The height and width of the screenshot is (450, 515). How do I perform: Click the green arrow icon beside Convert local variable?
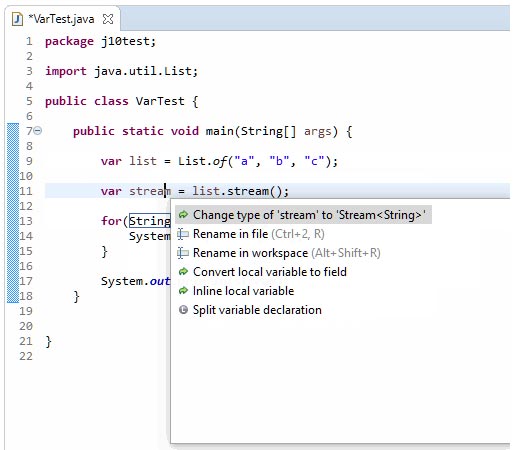coord(183,272)
